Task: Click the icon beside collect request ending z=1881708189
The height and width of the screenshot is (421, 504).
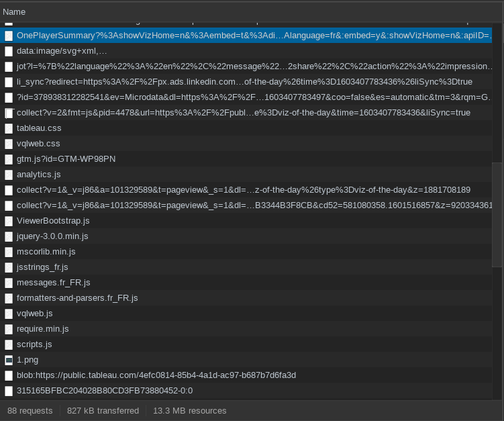Action: pos(9,190)
